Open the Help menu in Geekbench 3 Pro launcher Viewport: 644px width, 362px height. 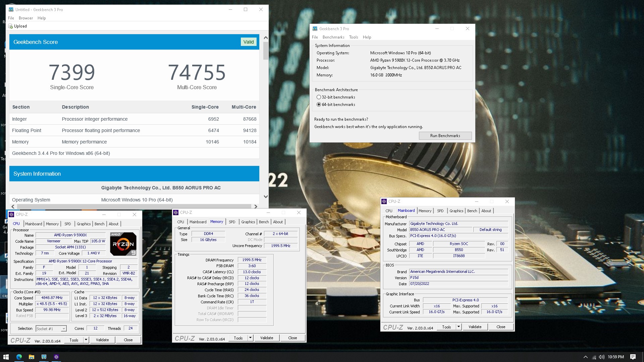(x=367, y=37)
